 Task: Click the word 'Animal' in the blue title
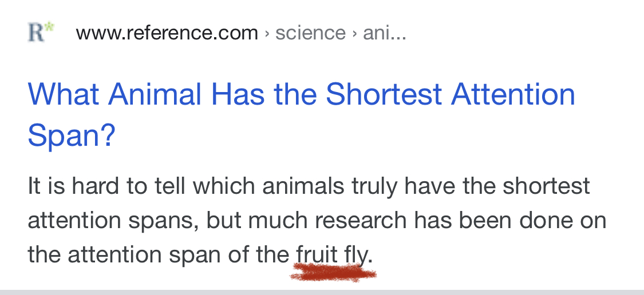pos(155,94)
